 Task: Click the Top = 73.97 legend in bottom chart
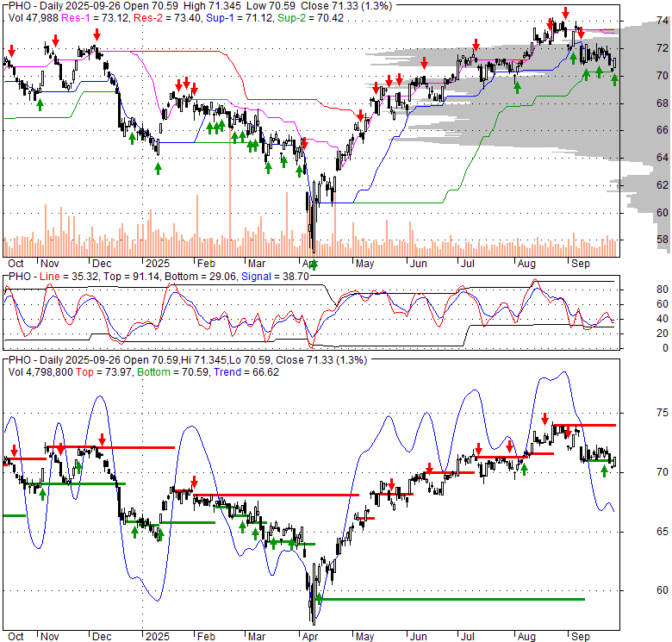pyautogui.click(x=104, y=372)
